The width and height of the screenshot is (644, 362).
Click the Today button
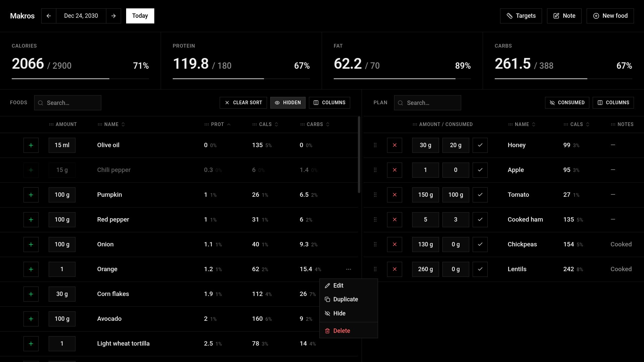tap(140, 16)
